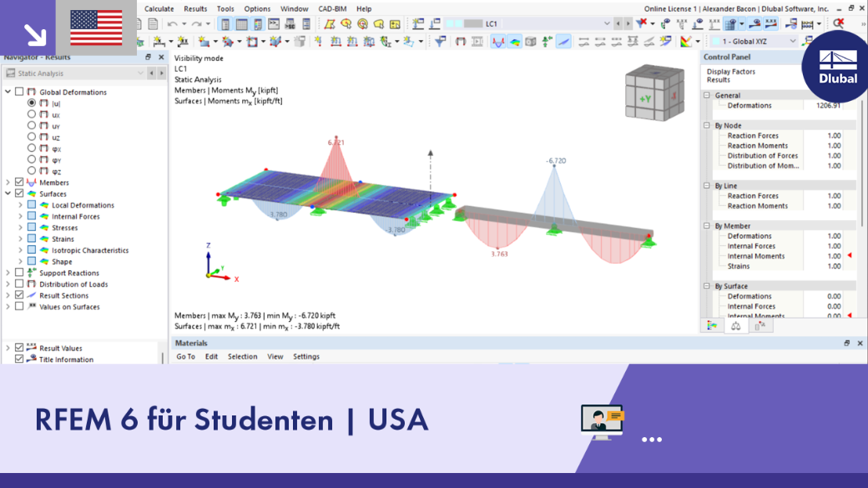The height and width of the screenshot is (488, 868).
Task: Open the color scale editor icon
Action: click(x=686, y=42)
